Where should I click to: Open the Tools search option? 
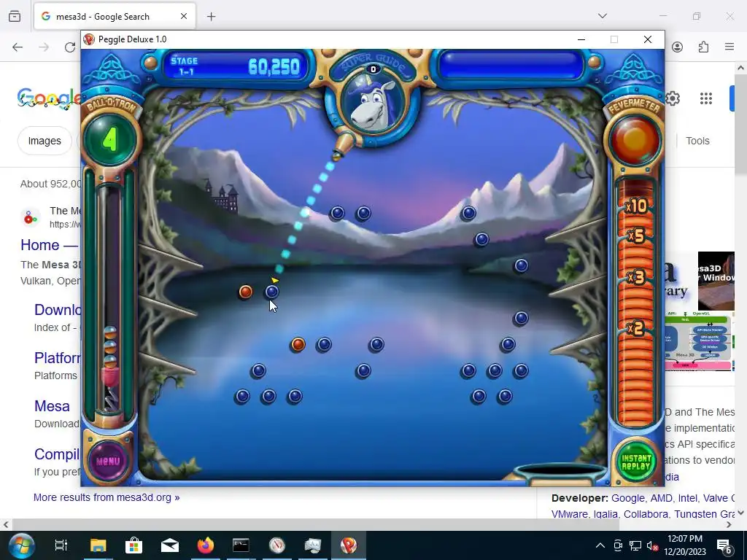697,141
